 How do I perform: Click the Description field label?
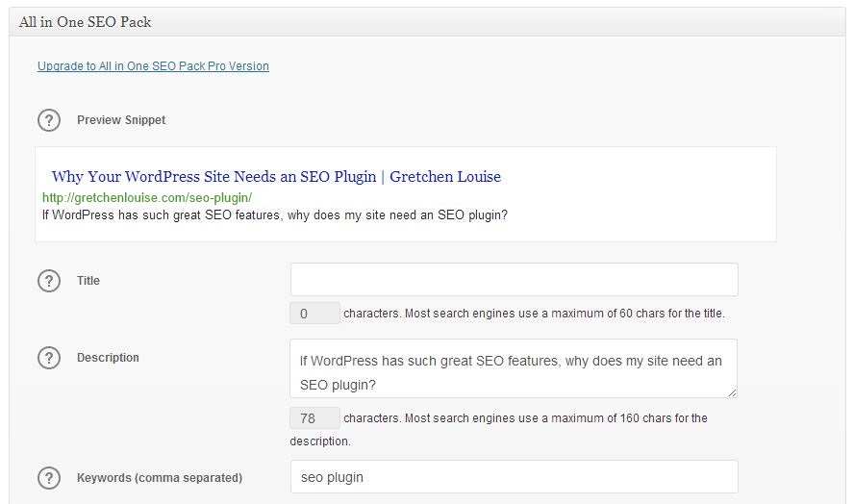[108, 358]
